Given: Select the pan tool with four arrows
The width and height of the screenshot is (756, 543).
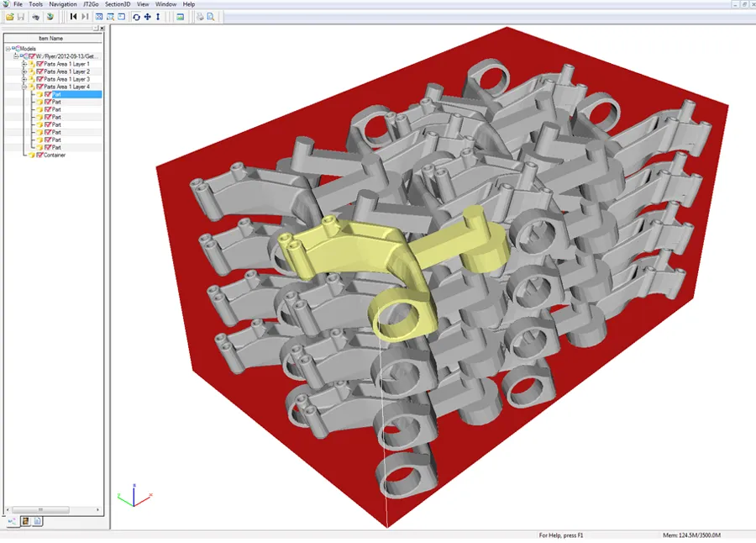Looking at the screenshot, I should coord(148,16).
